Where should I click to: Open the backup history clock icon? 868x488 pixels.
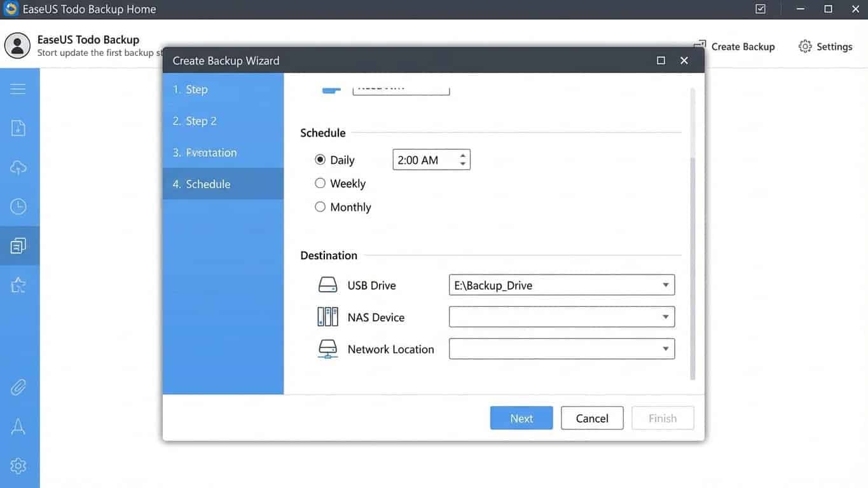tap(19, 206)
